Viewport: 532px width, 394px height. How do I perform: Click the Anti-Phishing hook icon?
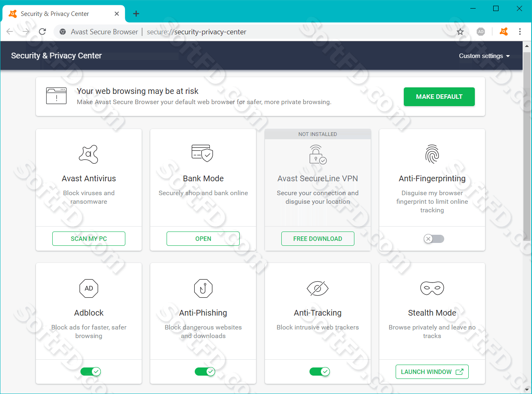pyautogui.click(x=203, y=288)
